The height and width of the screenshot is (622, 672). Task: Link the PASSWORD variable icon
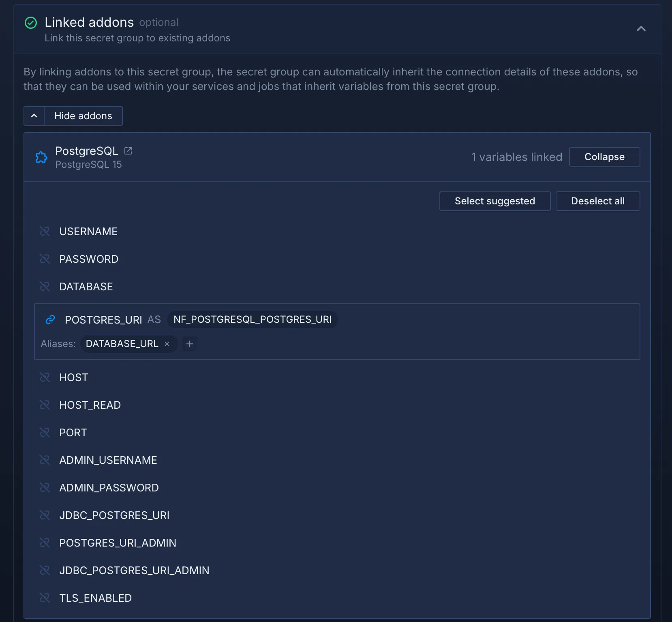(45, 259)
